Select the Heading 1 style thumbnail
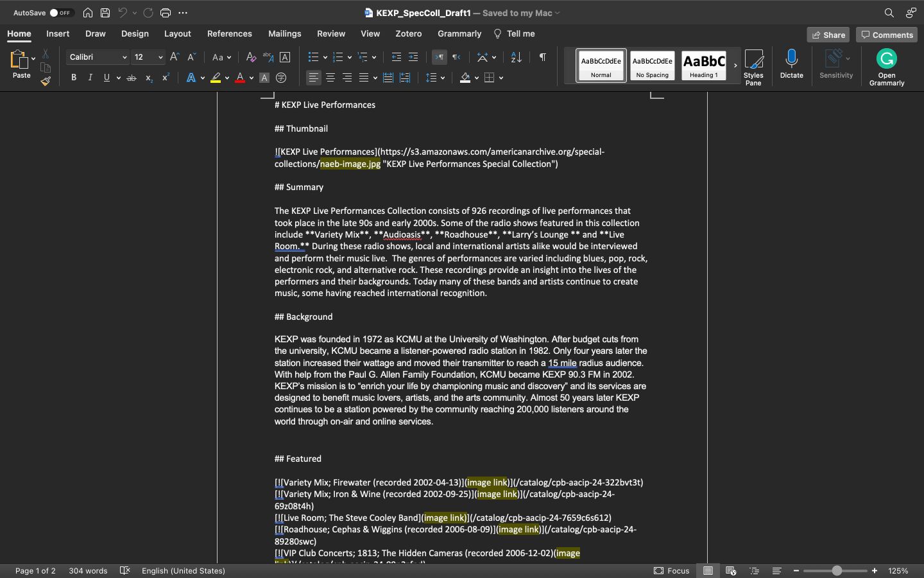Viewport: 924px width, 578px height. (x=703, y=65)
